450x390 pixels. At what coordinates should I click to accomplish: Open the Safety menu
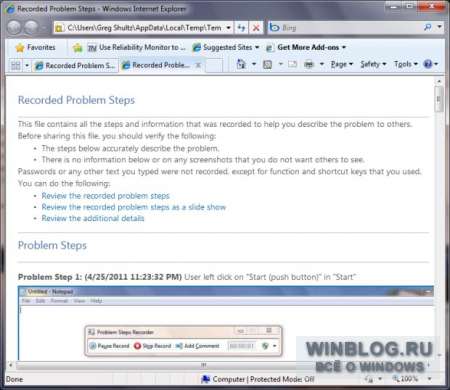(x=373, y=64)
